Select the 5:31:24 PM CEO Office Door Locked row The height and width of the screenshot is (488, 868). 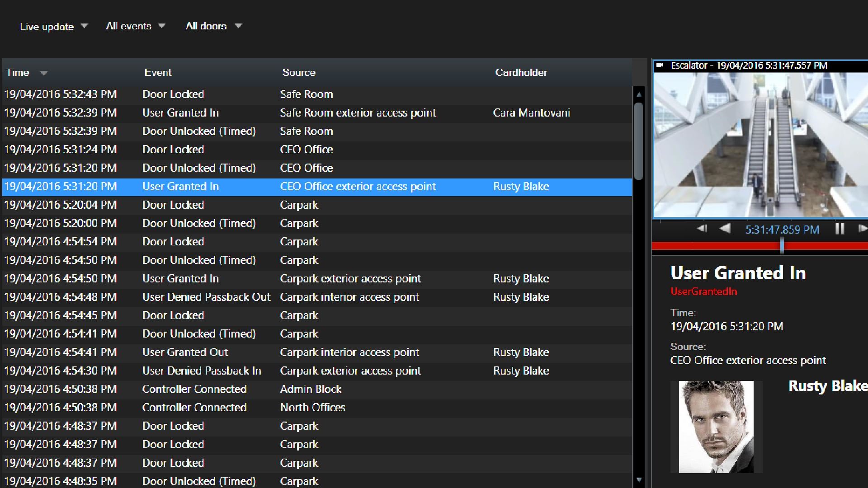[x=317, y=150]
